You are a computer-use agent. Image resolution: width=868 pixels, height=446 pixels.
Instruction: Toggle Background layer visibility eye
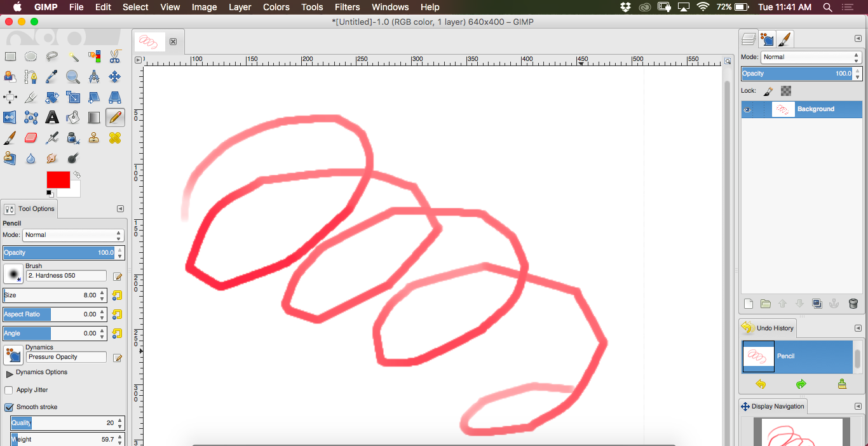(747, 109)
